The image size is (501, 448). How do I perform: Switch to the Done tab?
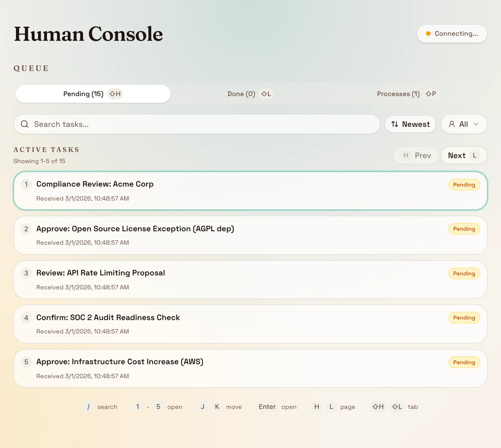241,94
